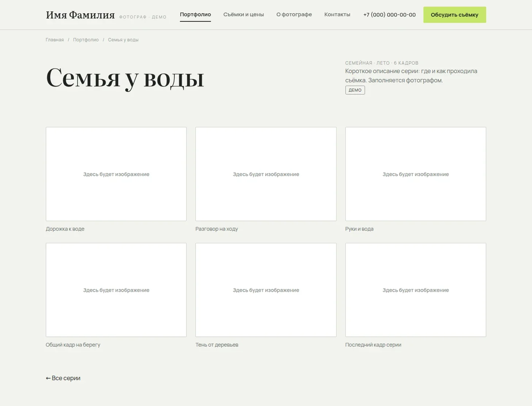Click the ФОТОГРАФ · ДЕМО tagline text
Screen dimensions: 532x406
pyautogui.click(x=143, y=17)
